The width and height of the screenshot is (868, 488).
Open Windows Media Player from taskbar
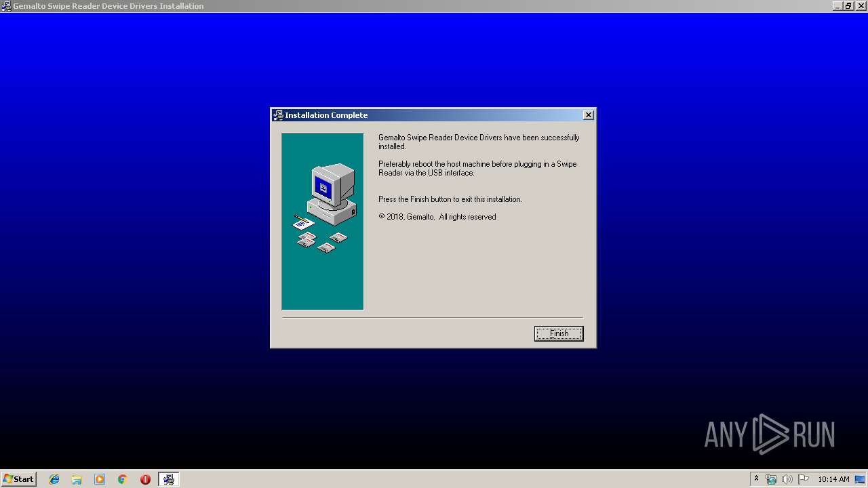pos(100,479)
